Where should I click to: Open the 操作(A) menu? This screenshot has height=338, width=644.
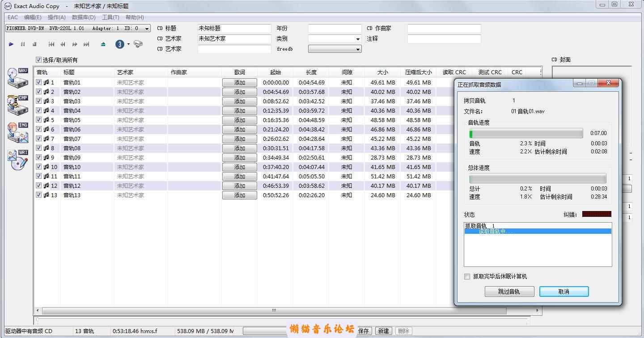[57, 17]
